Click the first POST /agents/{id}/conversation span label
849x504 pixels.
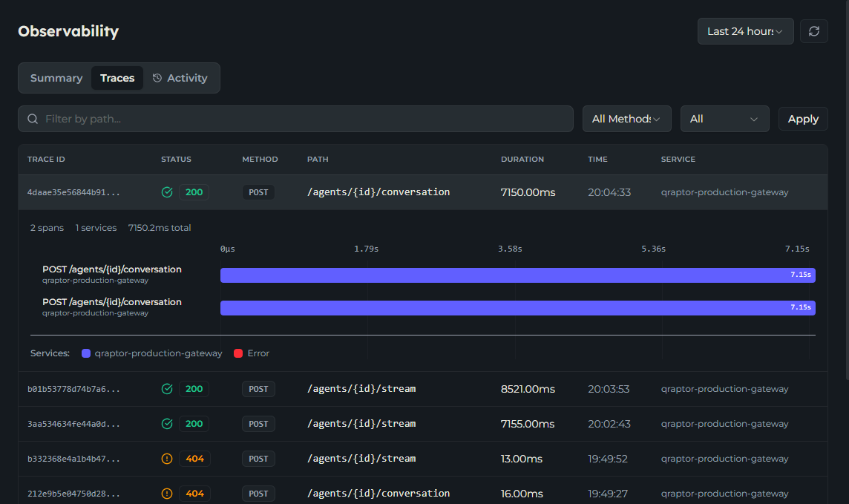coord(112,269)
